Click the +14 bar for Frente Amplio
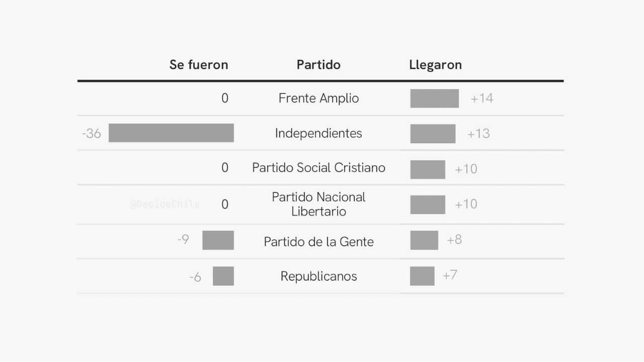 point(434,99)
